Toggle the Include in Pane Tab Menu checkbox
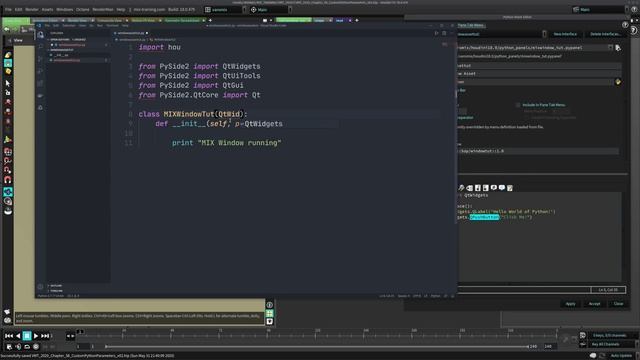Screen dimensions: 640x360 click(518, 105)
